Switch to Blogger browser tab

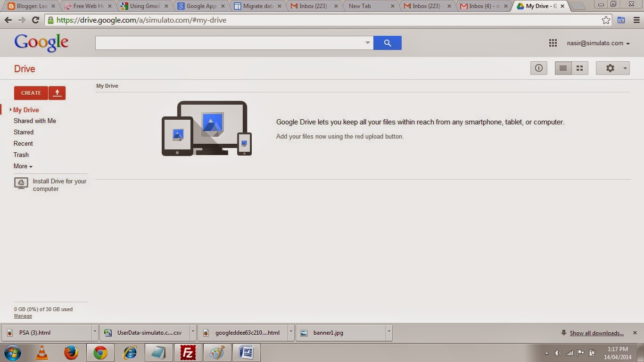tap(31, 6)
